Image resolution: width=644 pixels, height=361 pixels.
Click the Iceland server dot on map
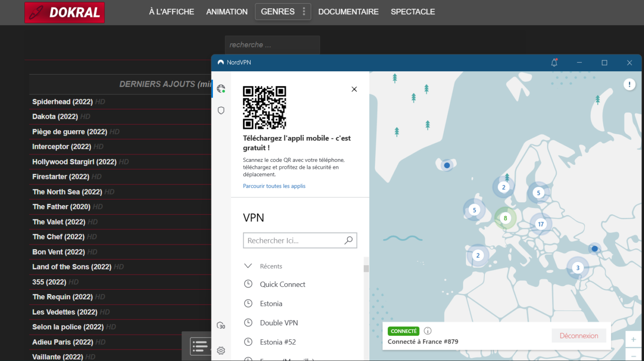click(x=447, y=165)
